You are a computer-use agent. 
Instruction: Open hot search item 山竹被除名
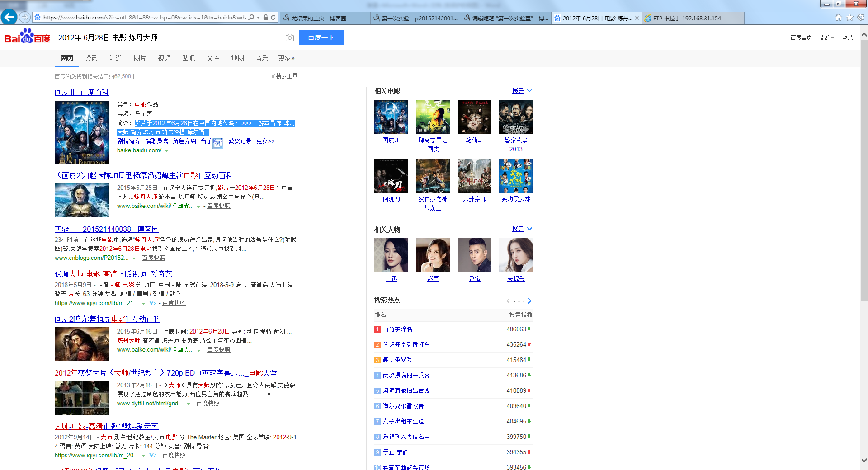tap(397, 329)
